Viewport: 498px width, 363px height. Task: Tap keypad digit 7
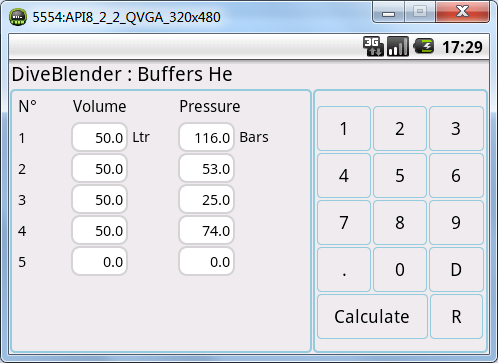click(x=344, y=222)
